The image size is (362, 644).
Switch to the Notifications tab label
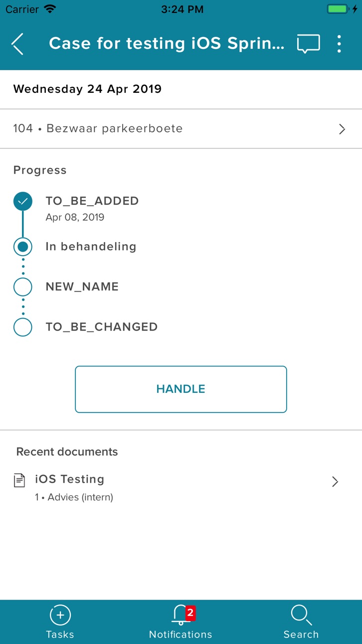pos(181,635)
